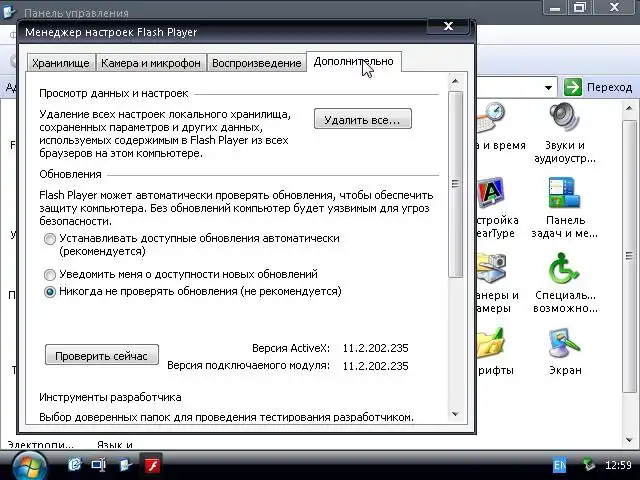Click the Переход button label

pyautogui.click(x=609, y=87)
